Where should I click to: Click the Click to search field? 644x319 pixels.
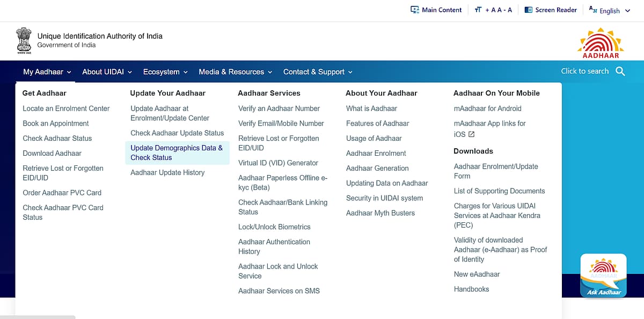coord(584,71)
